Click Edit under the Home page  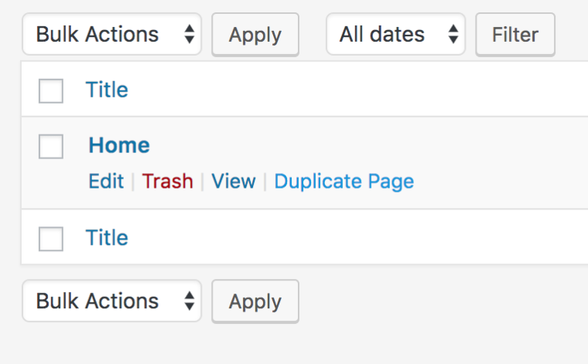point(106,182)
